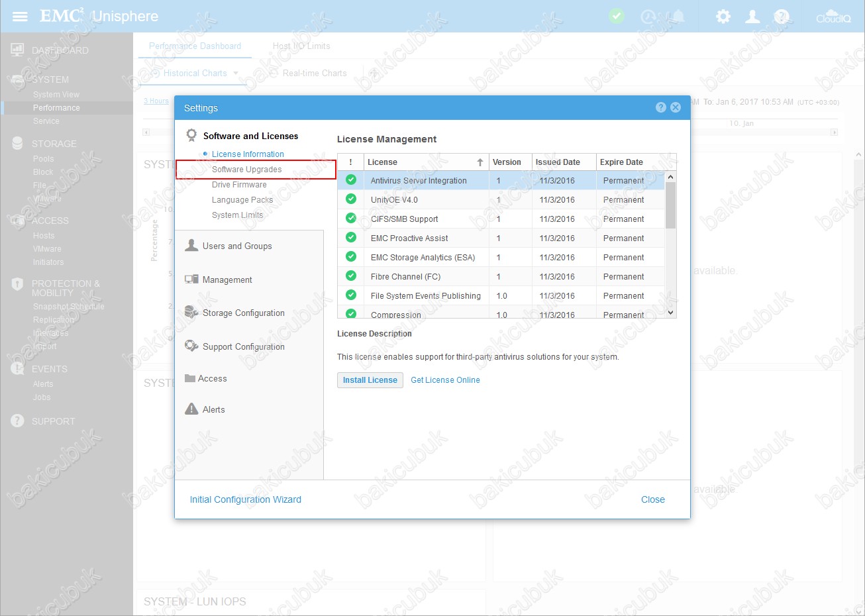The width and height of the screenshot is (865, 616).
Task: Open the running jobs clock icon
Action: 648,17
